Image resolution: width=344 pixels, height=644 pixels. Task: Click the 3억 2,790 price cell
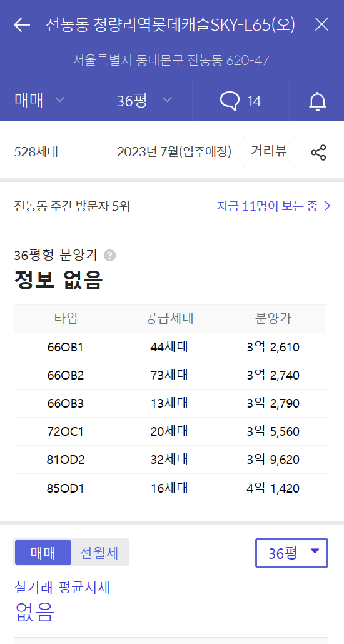pos(273,404)
